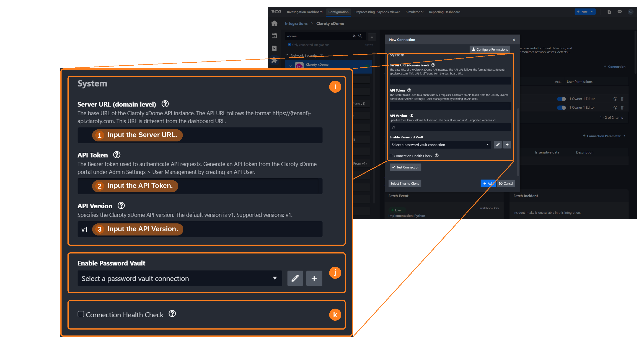Image resolution: width=644 pixels, height=348 pixels.
Task: Open the Investigation Dashboard tab
Action: coord(305,12)
